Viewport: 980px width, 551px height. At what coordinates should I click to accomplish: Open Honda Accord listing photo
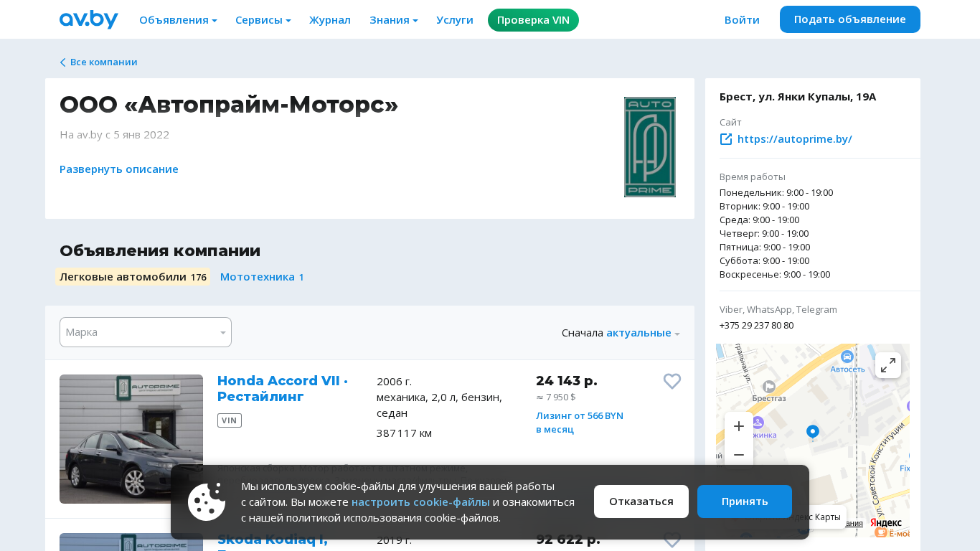coord(131,438)
